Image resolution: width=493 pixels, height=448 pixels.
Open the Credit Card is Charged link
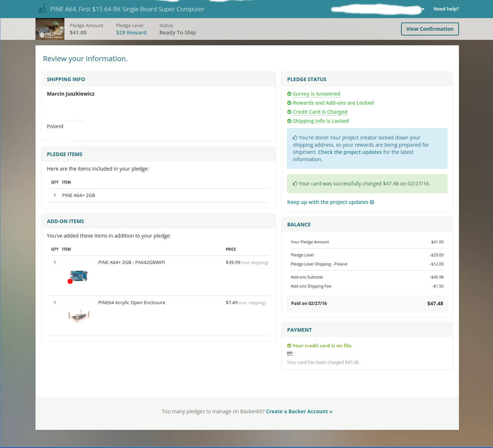pyautogui.click(x=320, y=112)
